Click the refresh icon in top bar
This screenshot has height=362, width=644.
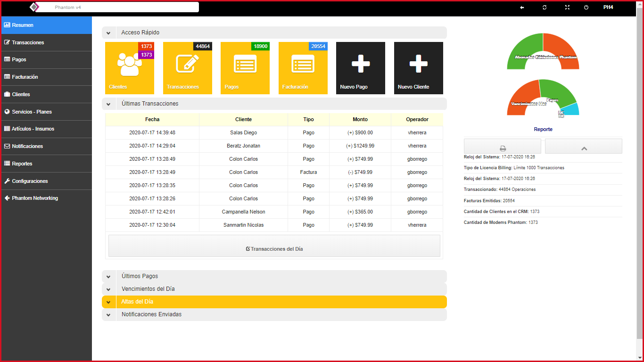click(x=545, y=8)
